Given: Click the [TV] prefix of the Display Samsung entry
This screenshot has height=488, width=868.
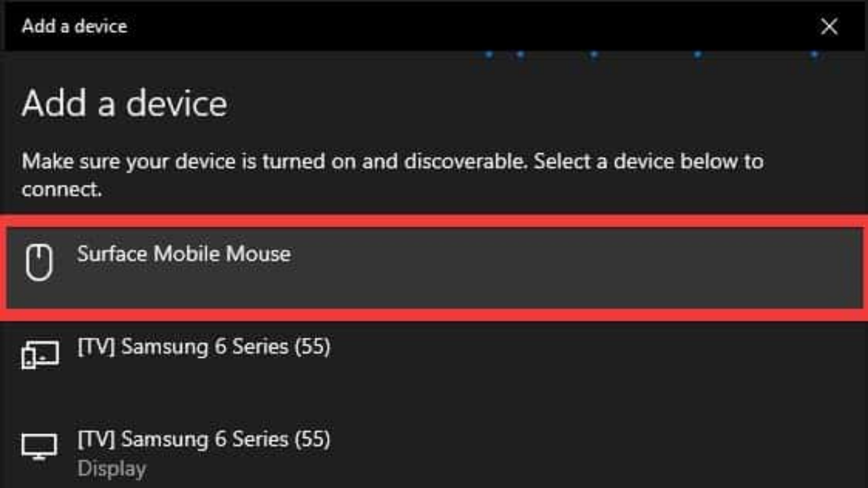Looking at the screenshot, I should pos(95,439).
